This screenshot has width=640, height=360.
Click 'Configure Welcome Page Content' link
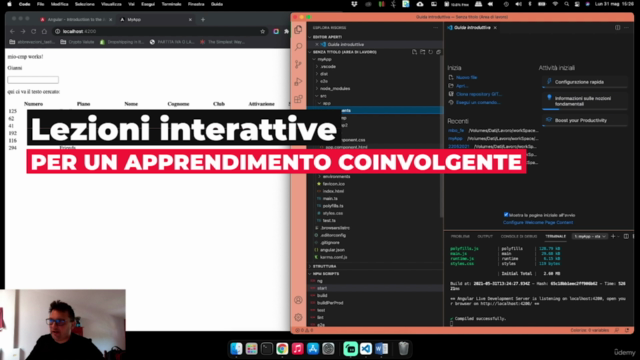(x=538, y=222)
